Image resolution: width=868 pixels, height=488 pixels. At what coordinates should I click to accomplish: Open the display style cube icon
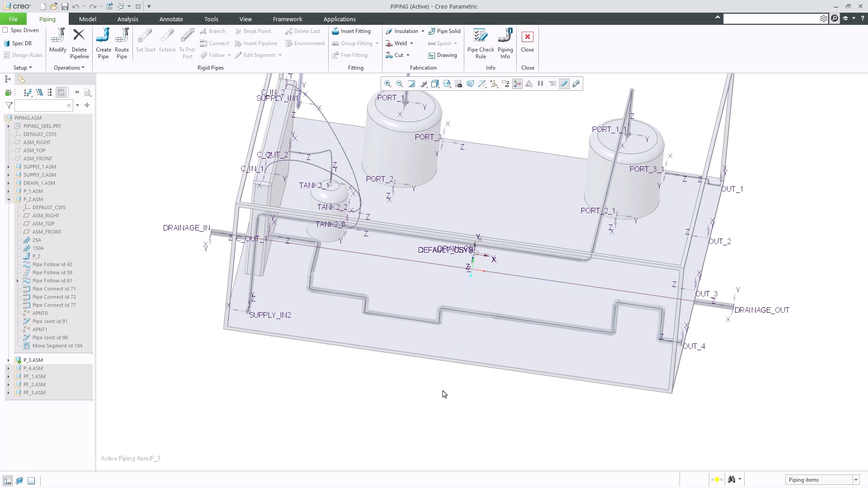(435, 84)
